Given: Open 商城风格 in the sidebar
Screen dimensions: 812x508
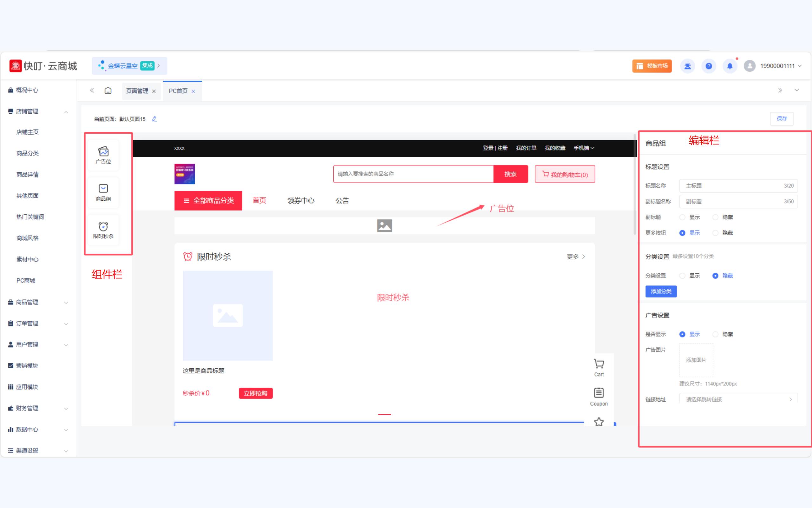Looking at the screenshot, I should click(x=27, y=238).
